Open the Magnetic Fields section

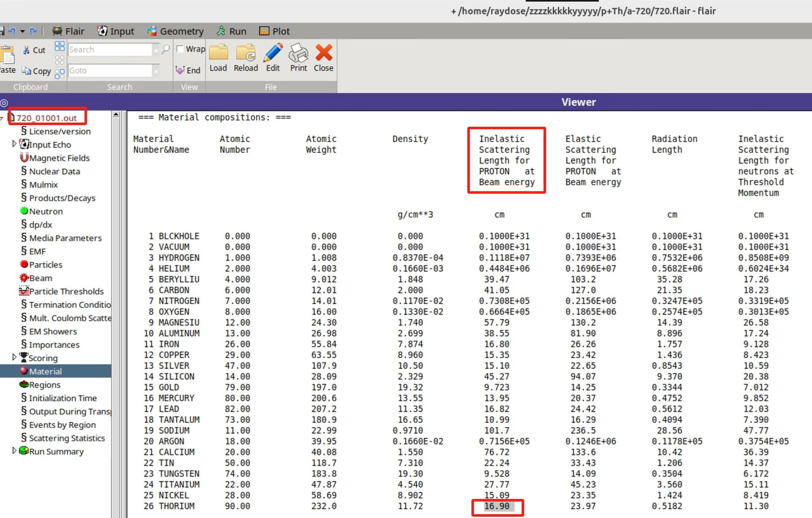(x=55, y=158)
